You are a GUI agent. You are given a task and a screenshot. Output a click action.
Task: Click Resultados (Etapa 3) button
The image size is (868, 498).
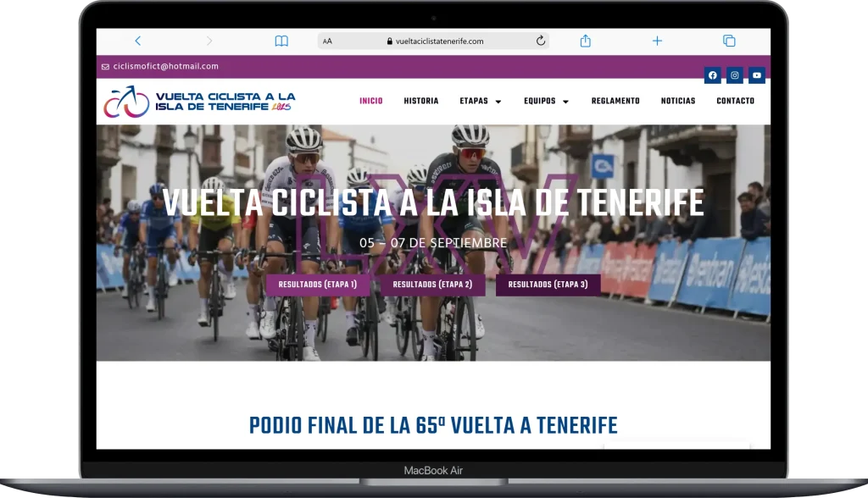[x=548, y=285]
